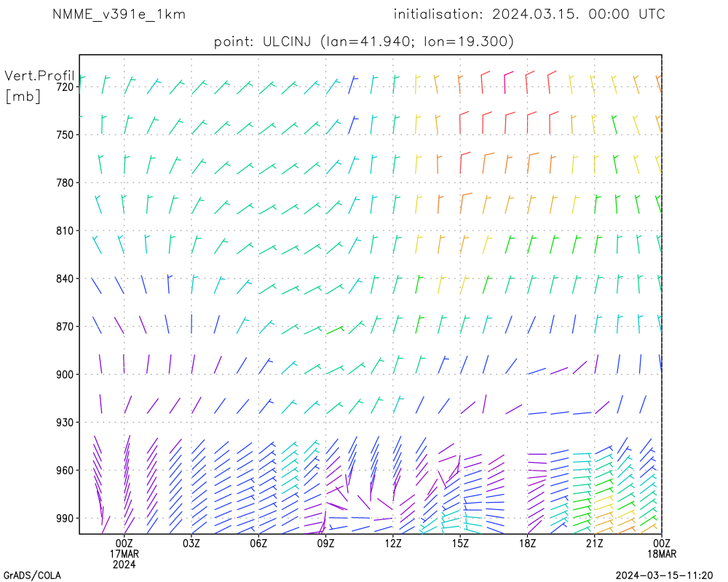The image size is (728, 582).
Task: Click the 960 pressure level label
Action: [x=65, y=471]
